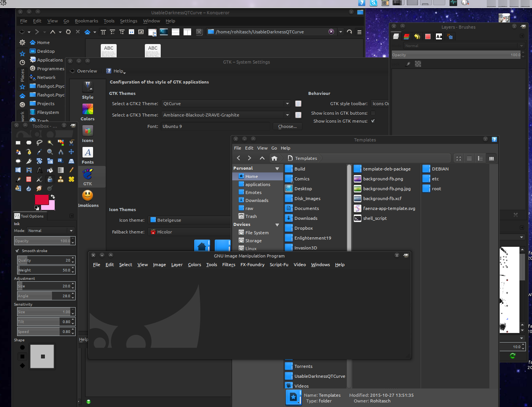Switch Templates window to icon view
Viewport: 532px width, 407px height.
[459, 158]
